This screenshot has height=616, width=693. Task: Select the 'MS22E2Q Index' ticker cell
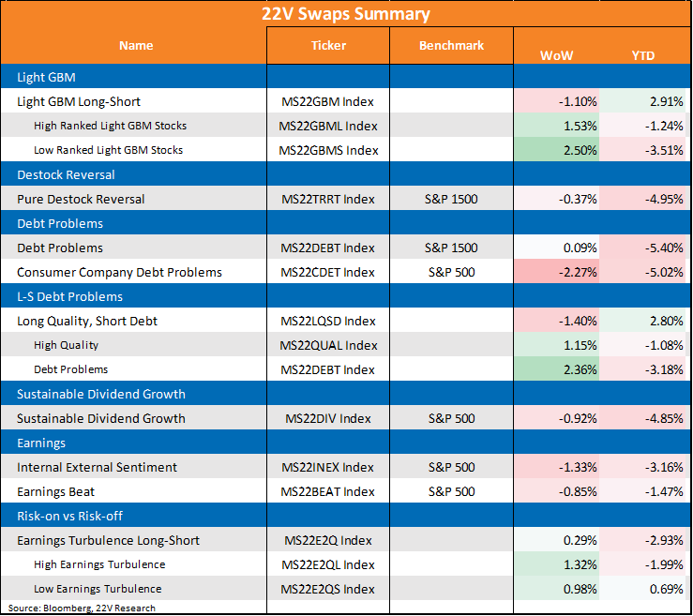pos(328,540)
